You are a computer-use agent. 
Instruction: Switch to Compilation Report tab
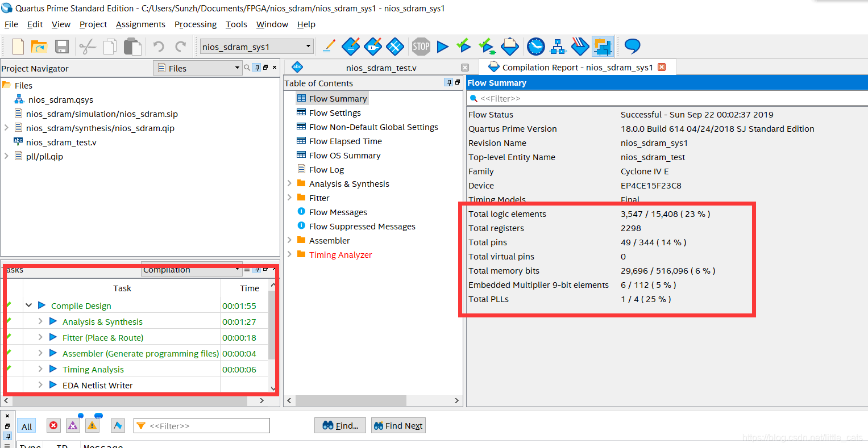point(577,67)
